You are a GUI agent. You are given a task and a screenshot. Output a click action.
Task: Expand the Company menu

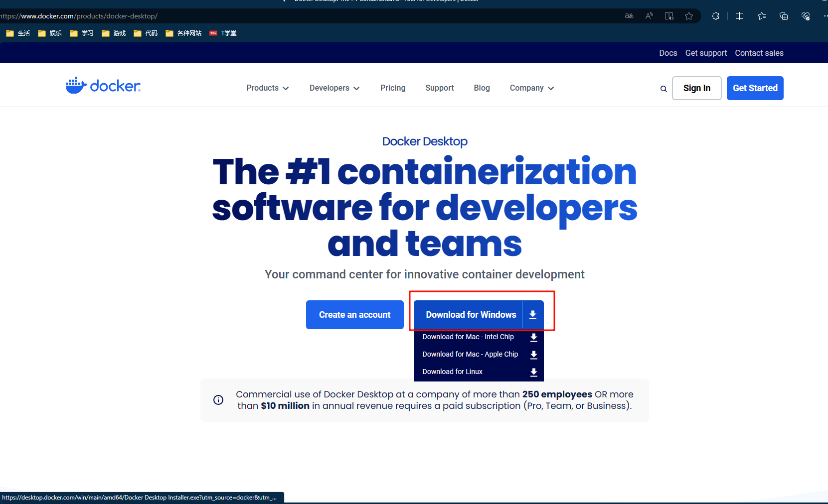tap(532, 88)
